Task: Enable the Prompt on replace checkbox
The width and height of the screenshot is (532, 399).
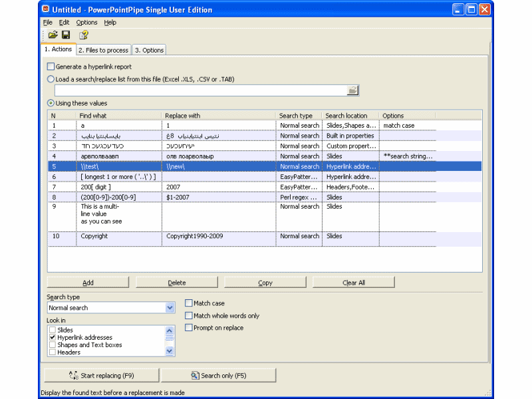Action: [189, 328]
